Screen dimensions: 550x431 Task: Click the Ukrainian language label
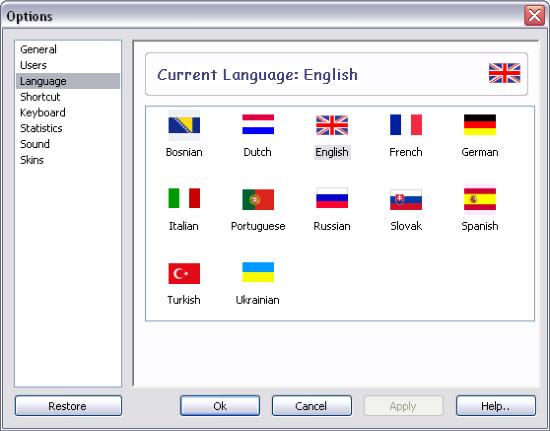pyautogui.click(x=258, y=300)
